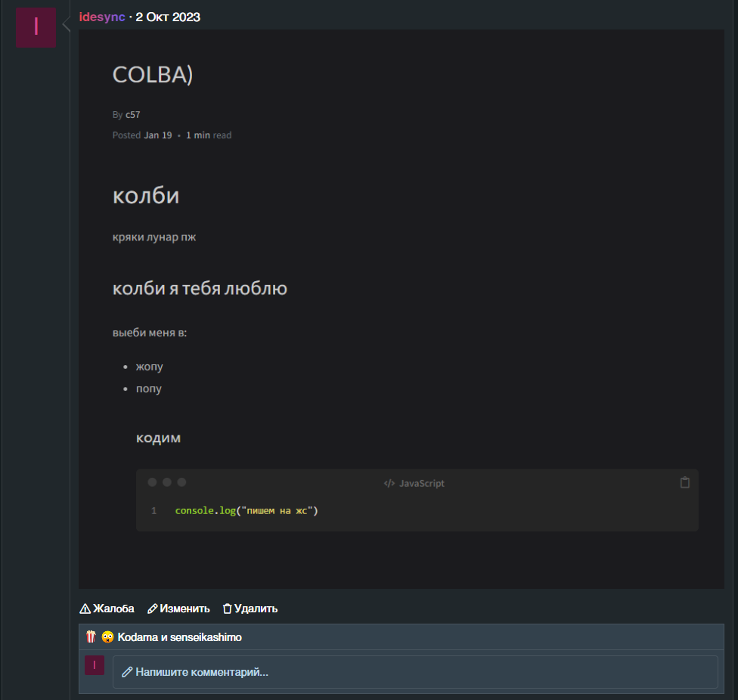Click the c57 author name in the post
Viewport: 738px width, 700px height.
[x=133, y=115]
